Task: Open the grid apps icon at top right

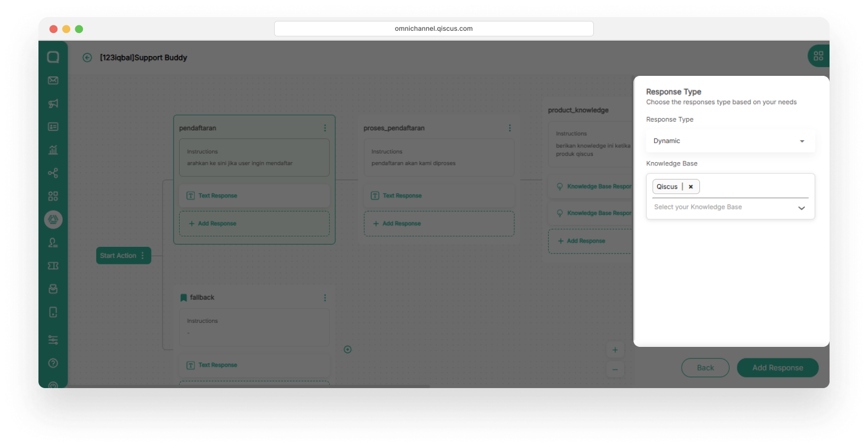Action: (x=818, y=56)
